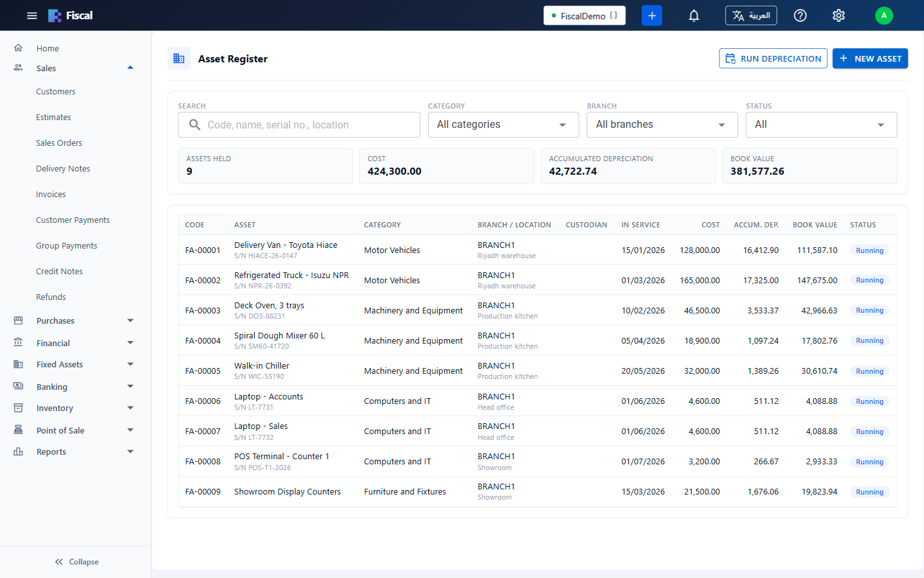Click the Home house icon in sidebar
This screenshot has height=578, width=924.
point(19,48)
